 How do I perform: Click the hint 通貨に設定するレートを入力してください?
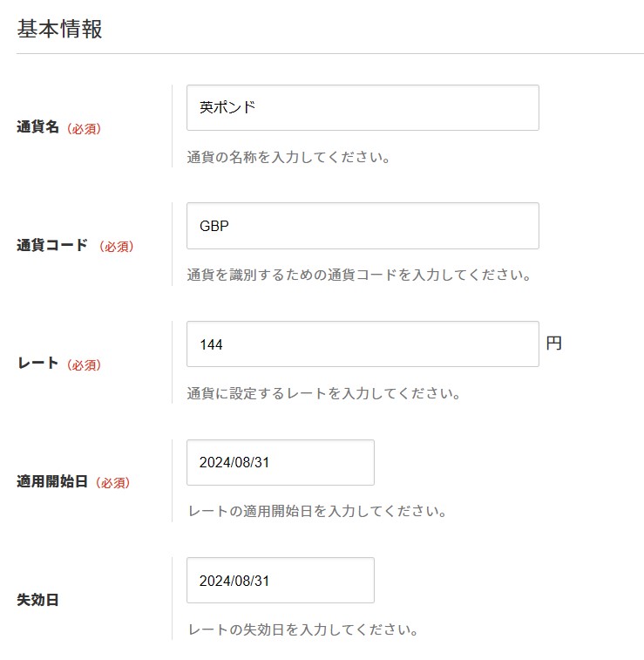(323, 393)
